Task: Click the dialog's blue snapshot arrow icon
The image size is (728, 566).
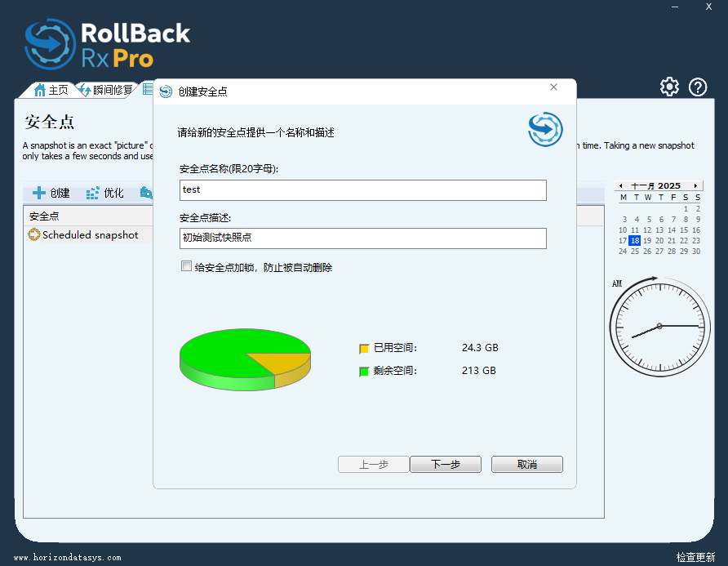Action: 545,129
